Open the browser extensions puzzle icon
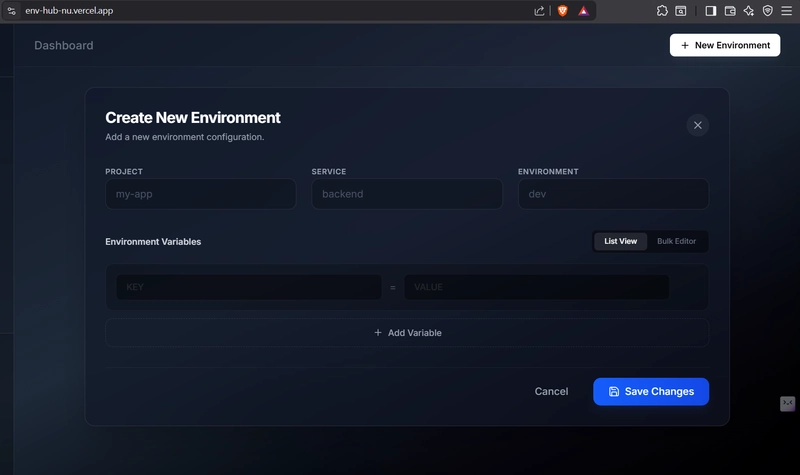The width and height of the screenshot is (800, 475). [x=662, y=11]
